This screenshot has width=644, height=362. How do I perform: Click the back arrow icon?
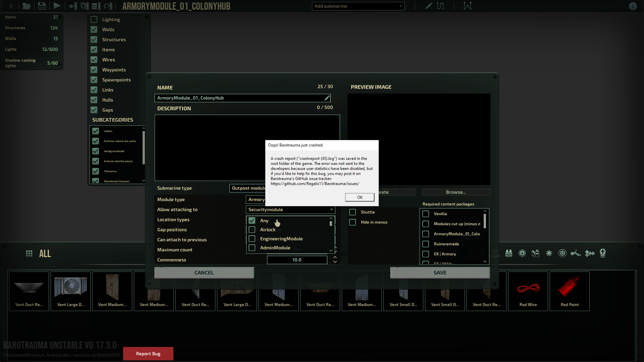11,6
